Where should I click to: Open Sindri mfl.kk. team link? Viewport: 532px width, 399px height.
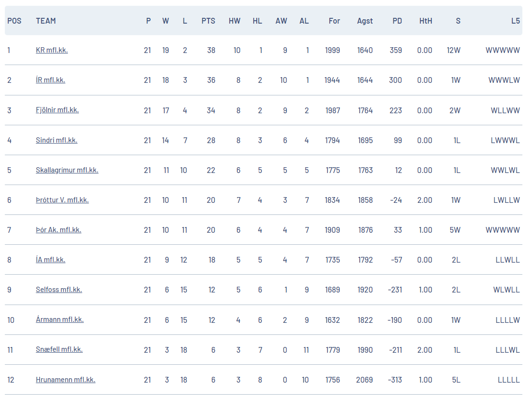tap(56, 140)
